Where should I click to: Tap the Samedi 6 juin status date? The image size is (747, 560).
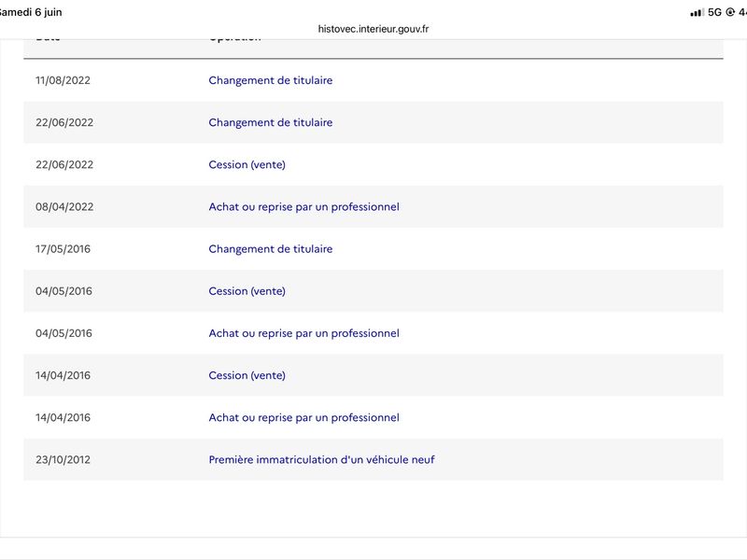31,12
